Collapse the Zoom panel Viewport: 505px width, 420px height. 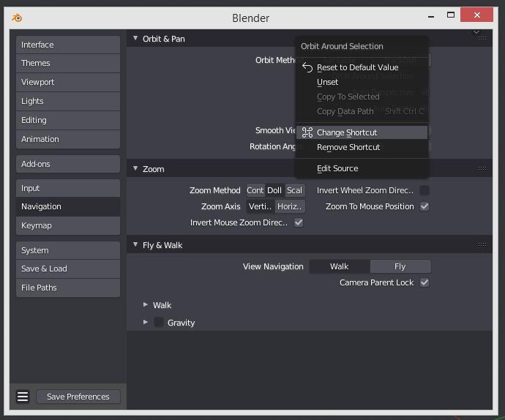(x=135, y=168)
